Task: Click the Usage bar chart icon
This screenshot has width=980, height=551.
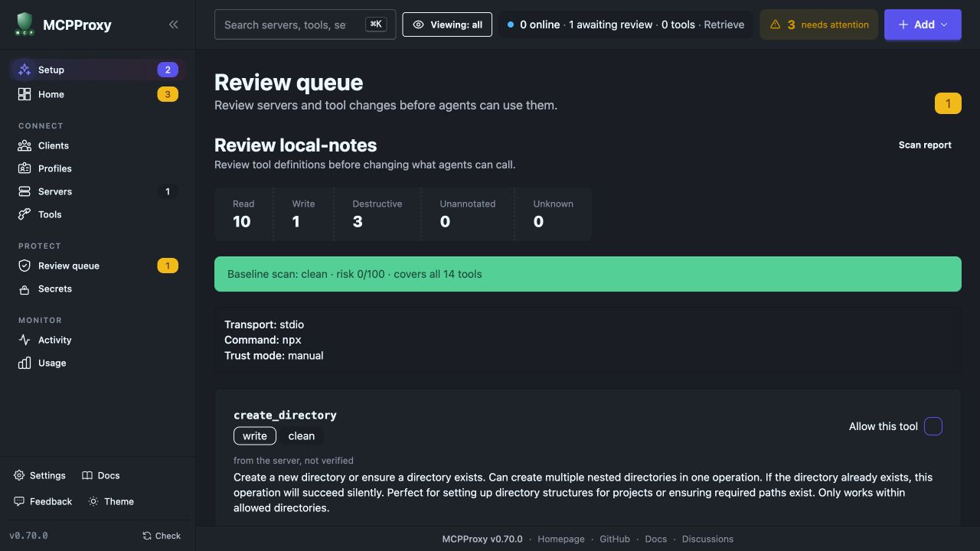Action: (24, 363)
